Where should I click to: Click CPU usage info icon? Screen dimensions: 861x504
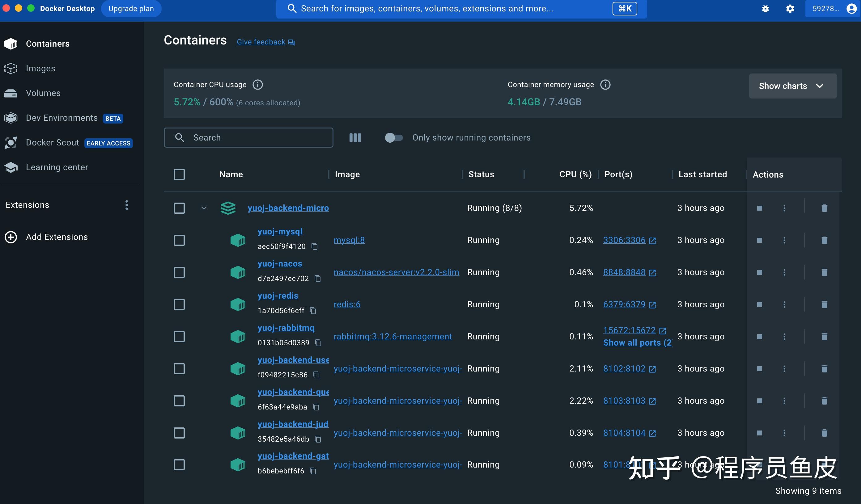[258, 85]
